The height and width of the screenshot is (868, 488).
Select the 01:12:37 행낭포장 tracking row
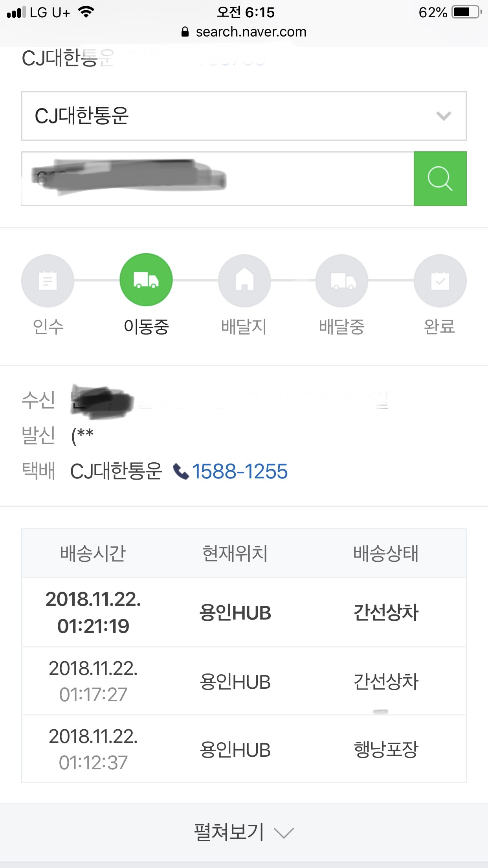[244, 749]
